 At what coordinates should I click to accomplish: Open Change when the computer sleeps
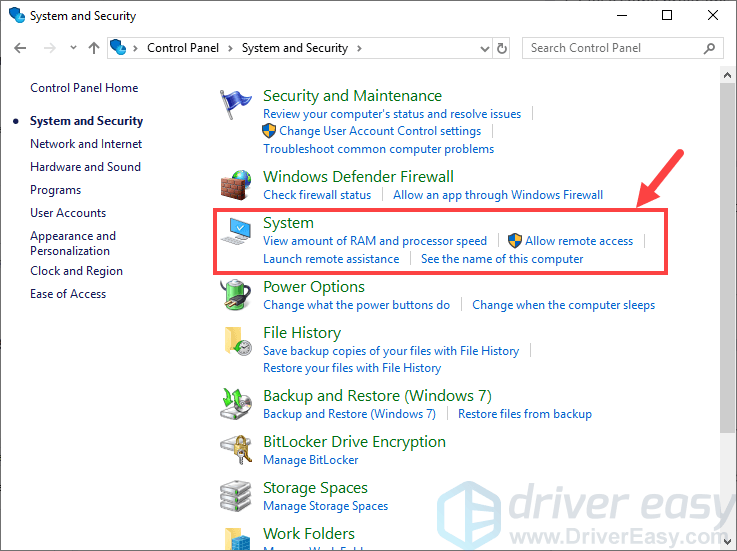click(564, 305)
